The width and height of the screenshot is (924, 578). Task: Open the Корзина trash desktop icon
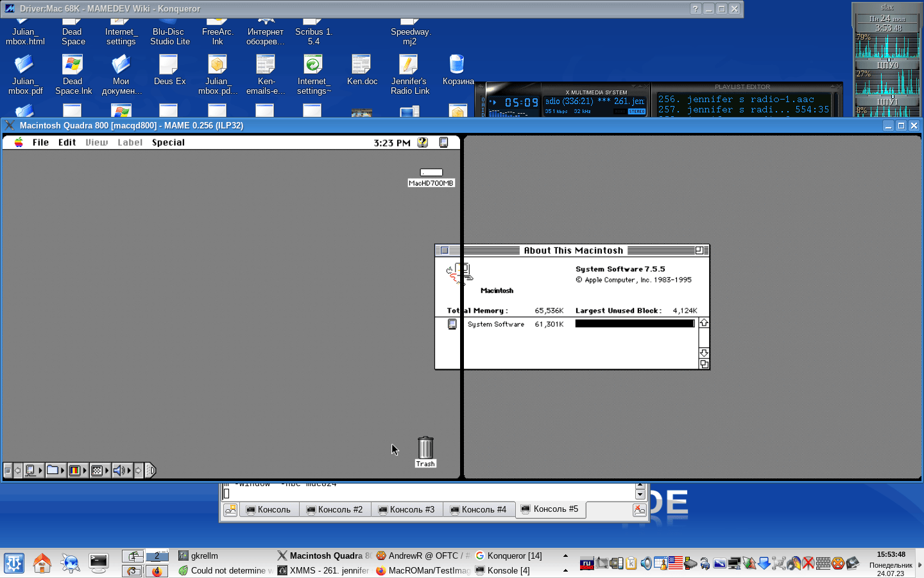pyautogui.click(x=458, y=69)
